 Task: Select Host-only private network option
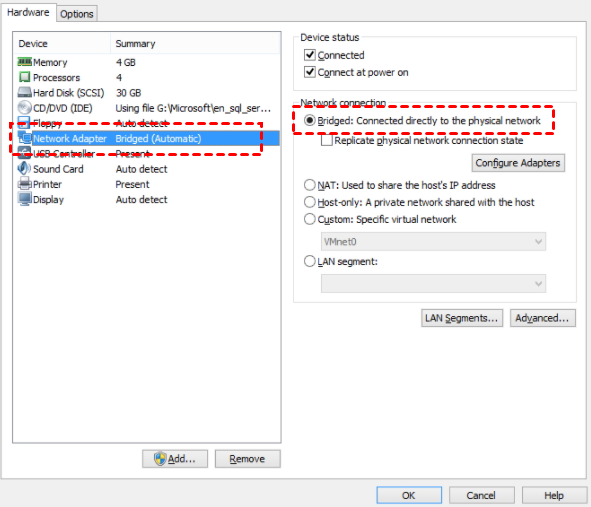(309, 202)
